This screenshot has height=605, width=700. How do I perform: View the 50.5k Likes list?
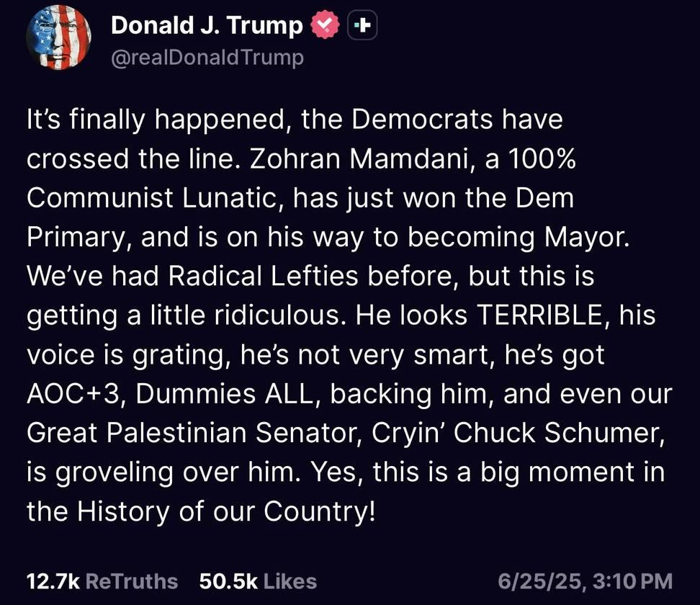point(258,581)
